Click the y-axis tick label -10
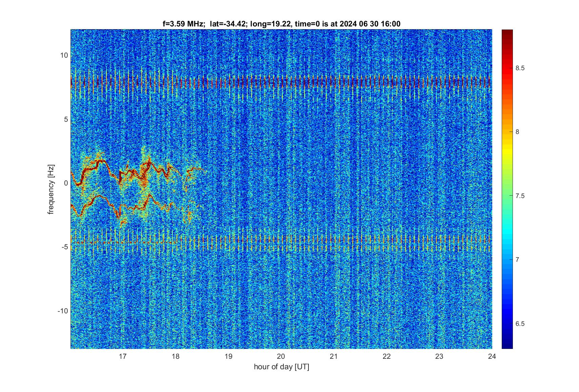Image resolution: width=579 pixels, height=392 pixels. point(63,311)
